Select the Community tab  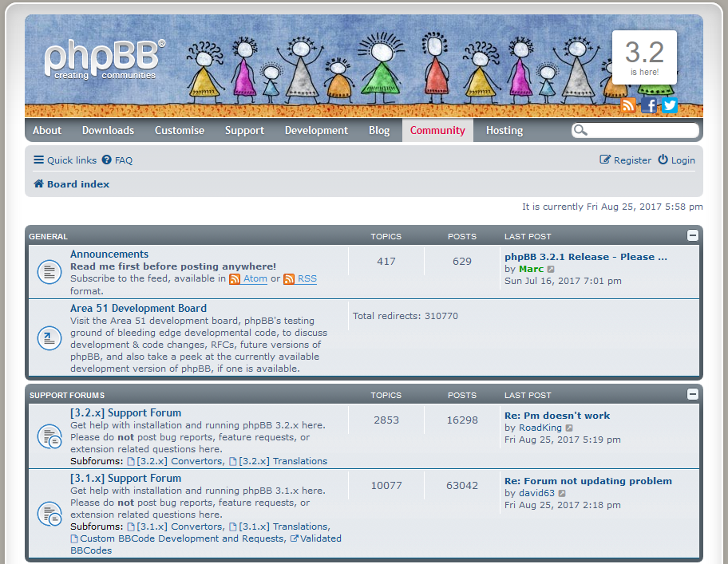[437, 130]
